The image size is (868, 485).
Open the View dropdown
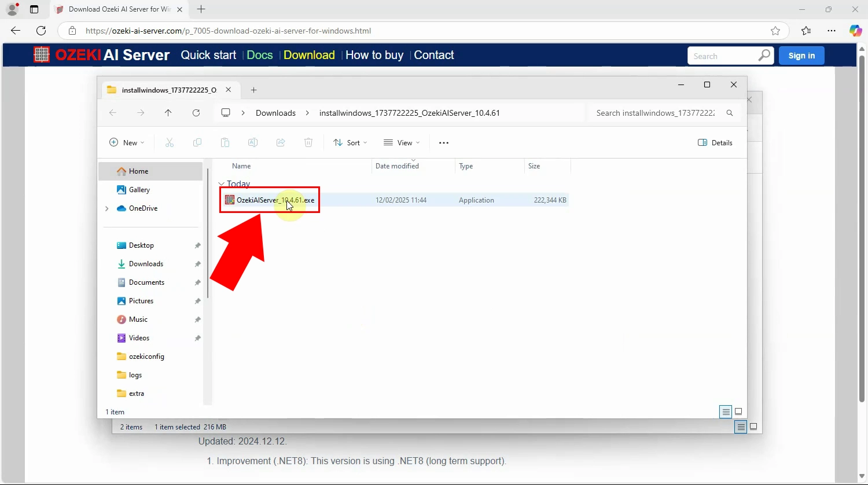(402, 142)
